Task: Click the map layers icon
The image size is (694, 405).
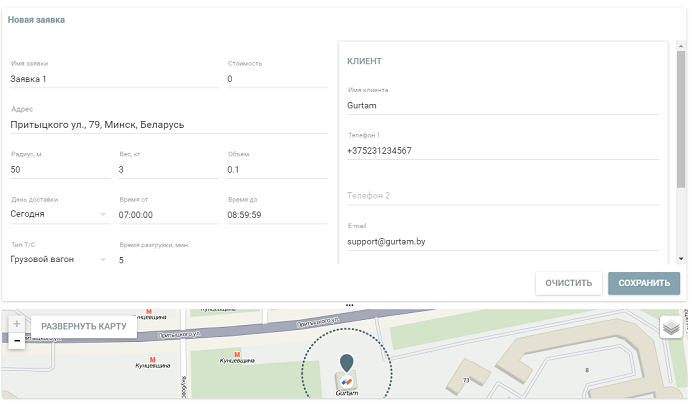Action: [671, 327]
